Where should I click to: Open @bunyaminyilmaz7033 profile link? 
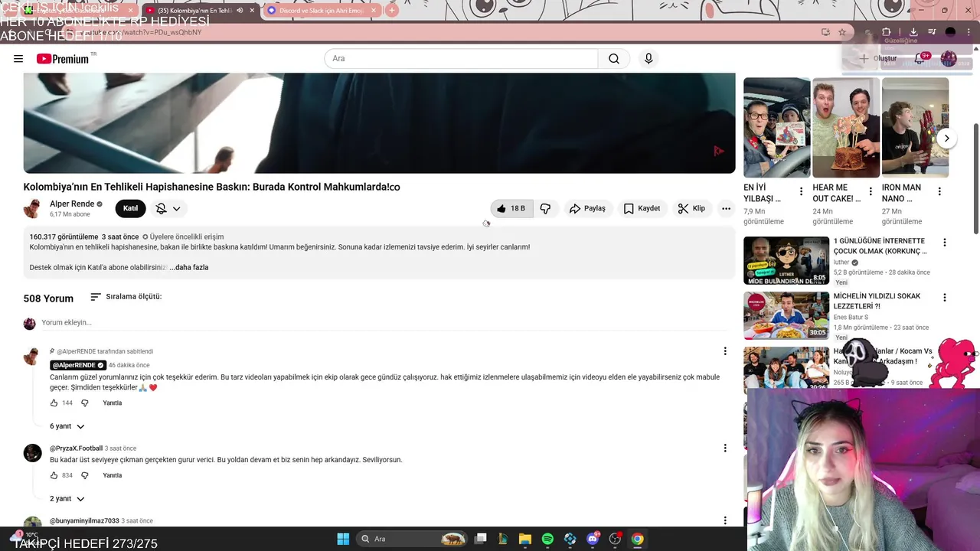tap(84, 521)
